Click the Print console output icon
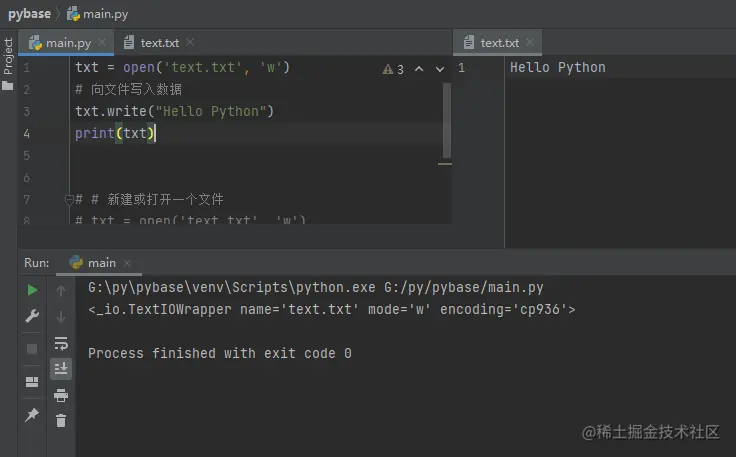 (61, 396)
